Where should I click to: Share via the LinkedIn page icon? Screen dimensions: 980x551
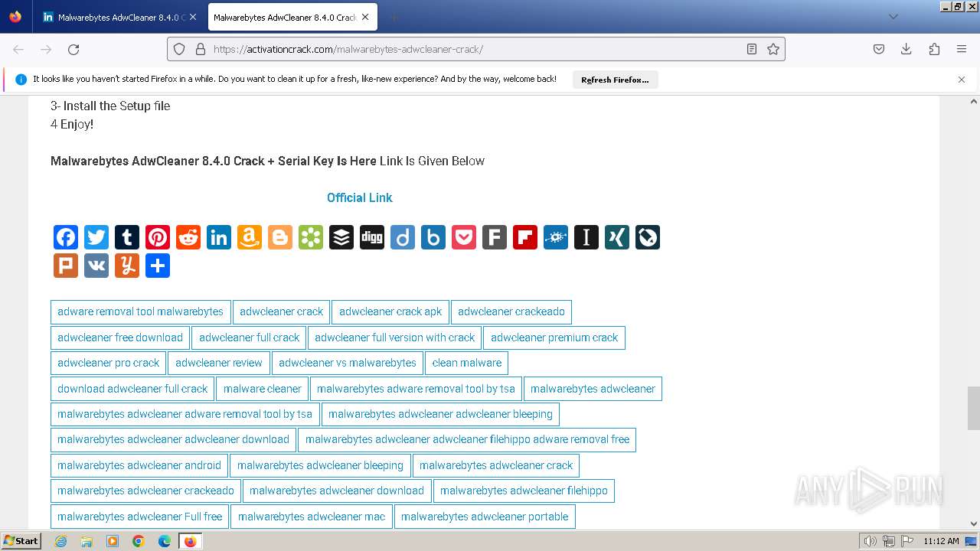[x=219, y=237]
